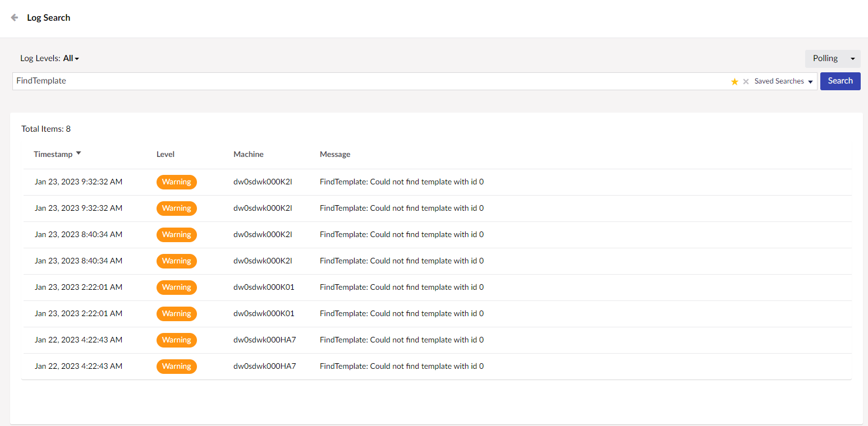The image size is (868, 426).
Task: Click the Search button
Action: click(840, 81)
